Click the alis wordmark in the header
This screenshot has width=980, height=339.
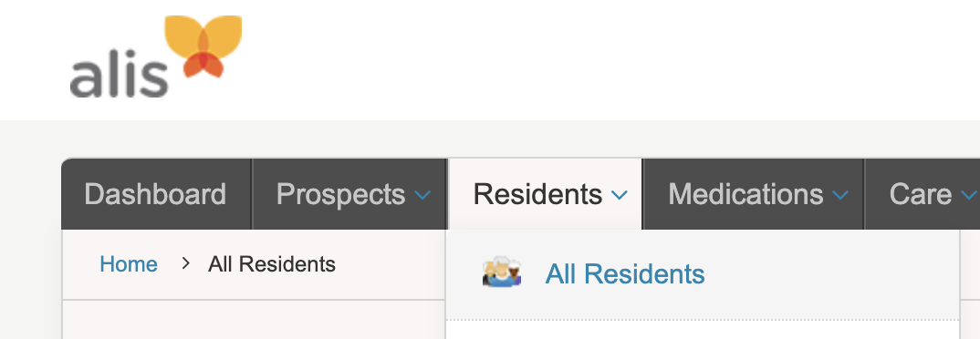119,75
